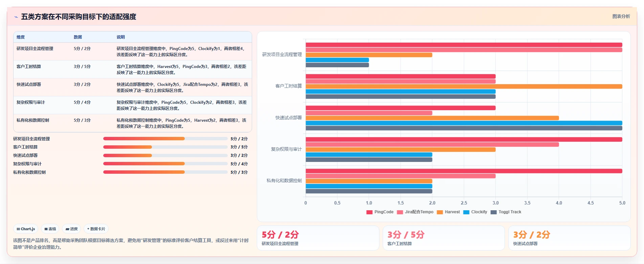Click the 维度 table column header
644x264 pixels.
tap(21, 37)
